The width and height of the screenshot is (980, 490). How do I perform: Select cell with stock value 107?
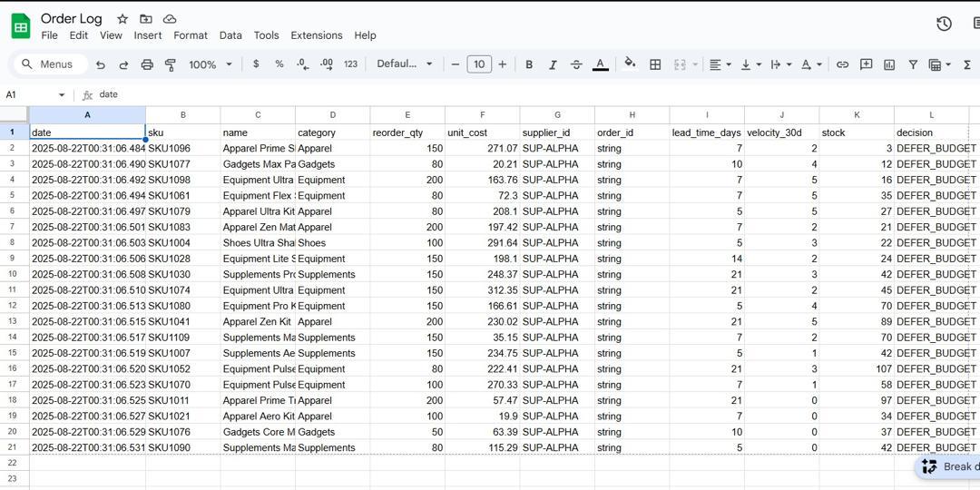(x=857, y=368)
